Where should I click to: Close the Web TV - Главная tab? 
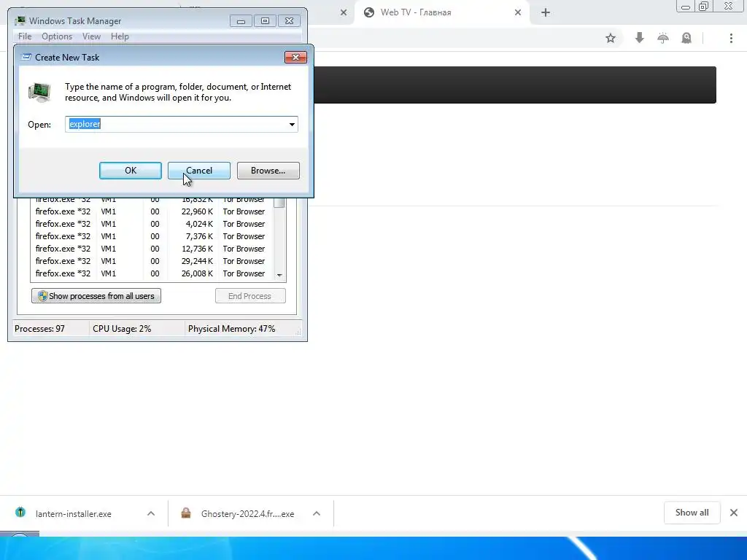(x=518, y=12)
